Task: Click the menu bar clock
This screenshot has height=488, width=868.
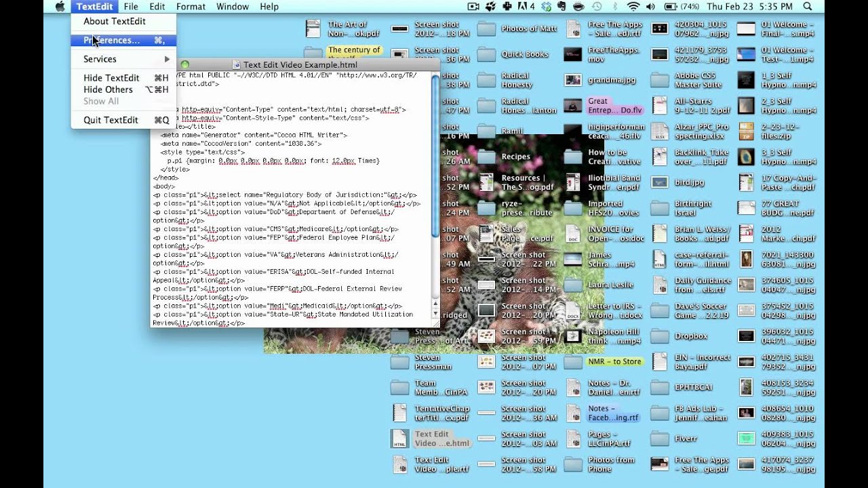Action: 751,7
